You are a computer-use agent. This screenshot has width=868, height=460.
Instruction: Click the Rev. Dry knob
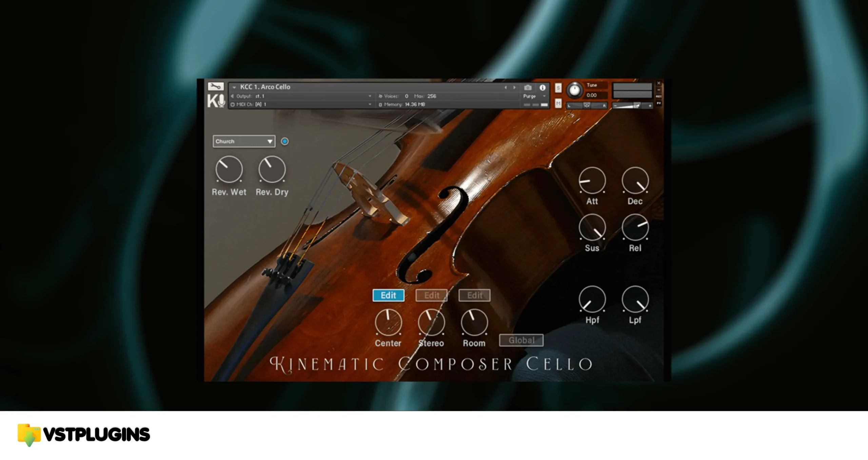[272, 169]
